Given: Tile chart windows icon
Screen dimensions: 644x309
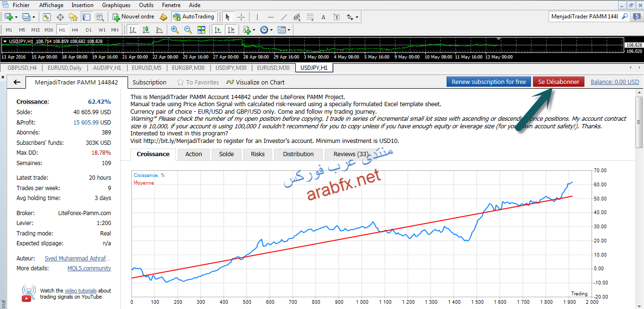Looking at the screenshot, I should (201, 30).
